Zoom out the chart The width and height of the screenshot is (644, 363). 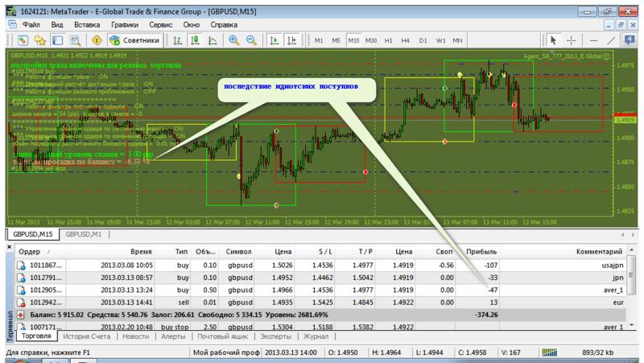point(251,40)
